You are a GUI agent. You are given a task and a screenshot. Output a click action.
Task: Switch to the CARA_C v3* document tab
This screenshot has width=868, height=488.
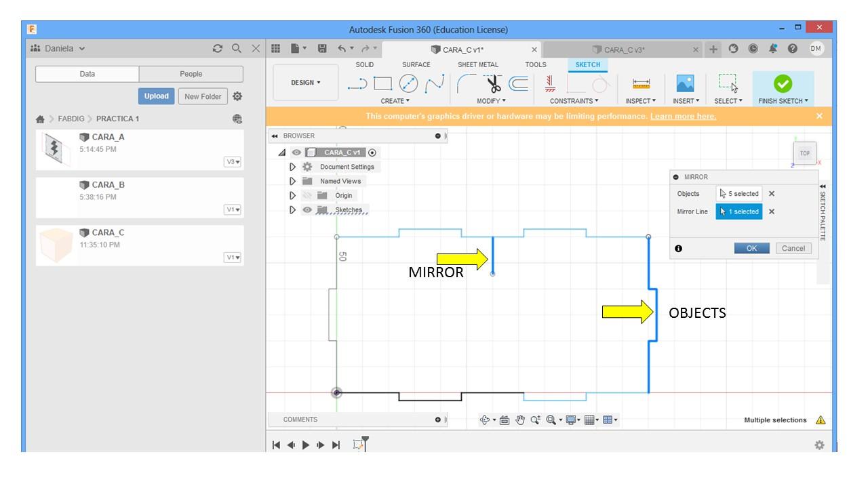coord(623,49)
